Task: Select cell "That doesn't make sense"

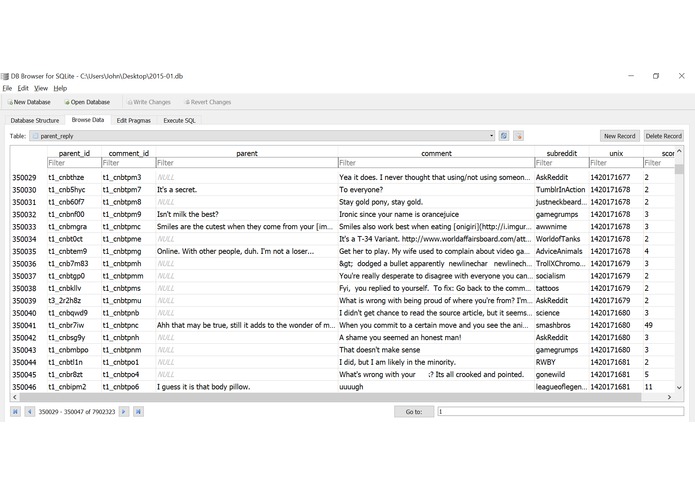Action: pos(436,350)
